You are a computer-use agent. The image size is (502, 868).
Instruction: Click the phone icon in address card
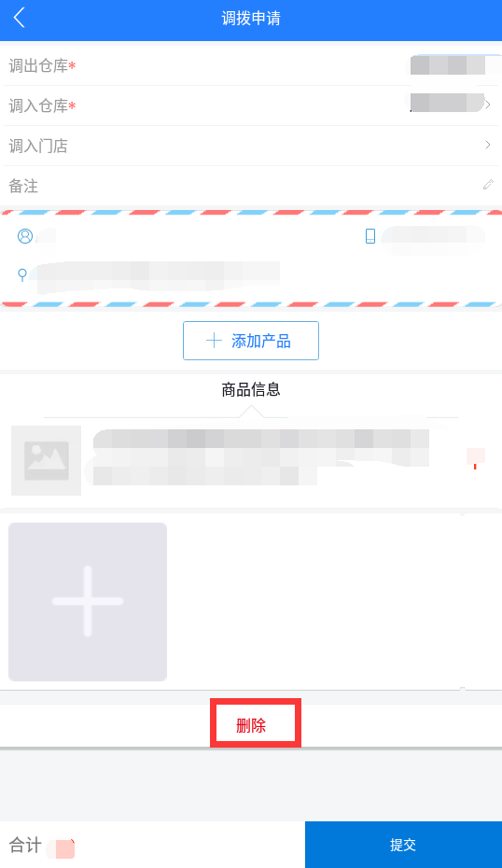pos(370,236)
